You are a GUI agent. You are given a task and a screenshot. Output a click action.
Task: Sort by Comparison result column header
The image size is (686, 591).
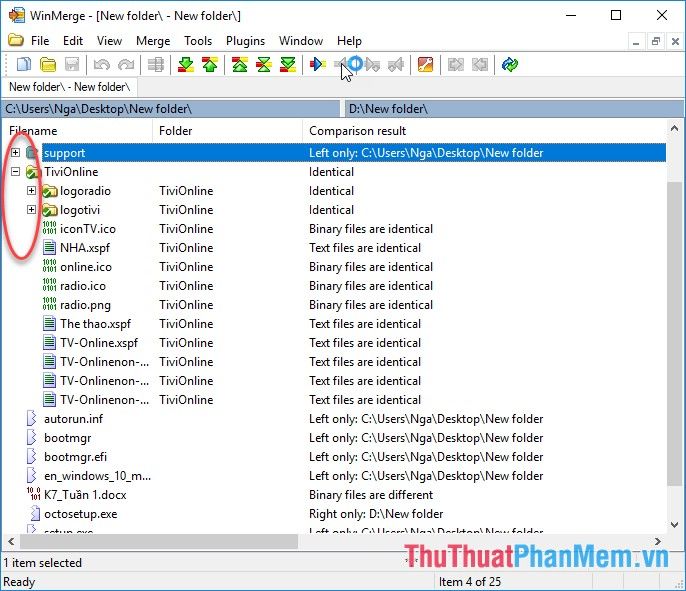[483, 131]
